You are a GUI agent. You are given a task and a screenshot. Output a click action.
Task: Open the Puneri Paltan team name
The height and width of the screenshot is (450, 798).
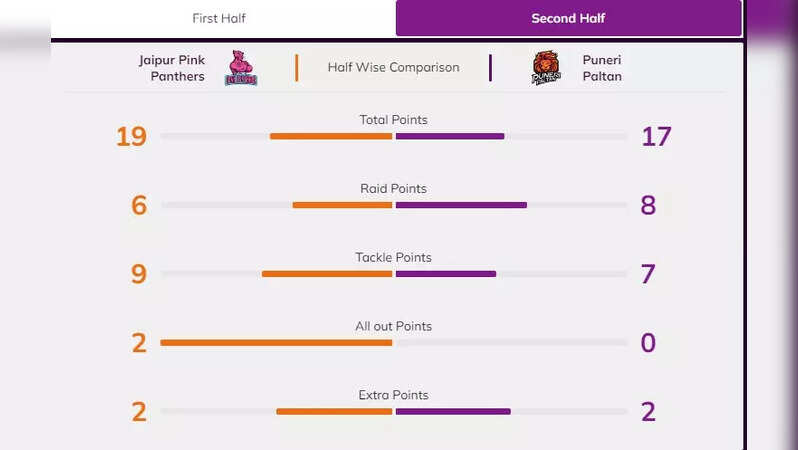602,68
